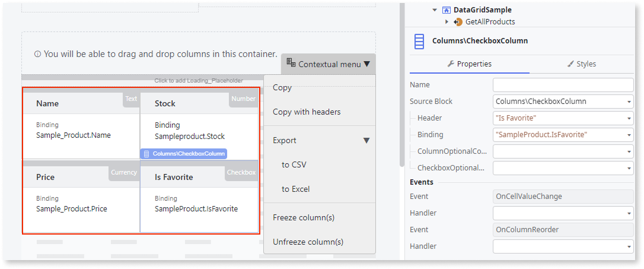This screenshot has width=644, height=269.
Task: Click the Contextual menu grid icon
Action: (291, 63)
